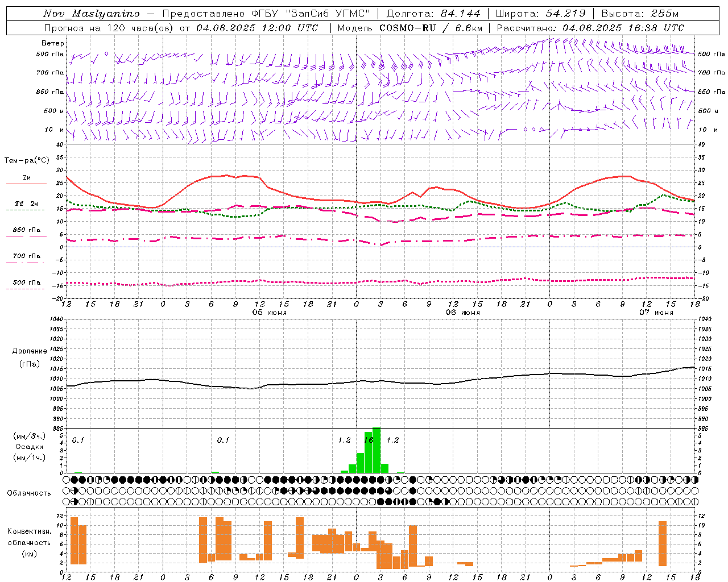This screenshot has height=582, width=728.
Task: Click the Высота: 285м value
Action: 640,14
